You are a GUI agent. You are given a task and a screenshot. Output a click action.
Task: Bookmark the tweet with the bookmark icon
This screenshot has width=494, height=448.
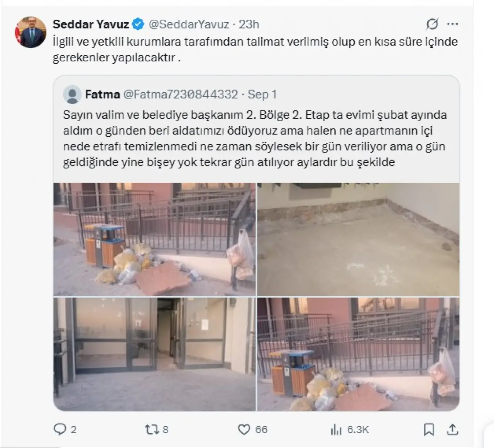click(x=429, y=429)
